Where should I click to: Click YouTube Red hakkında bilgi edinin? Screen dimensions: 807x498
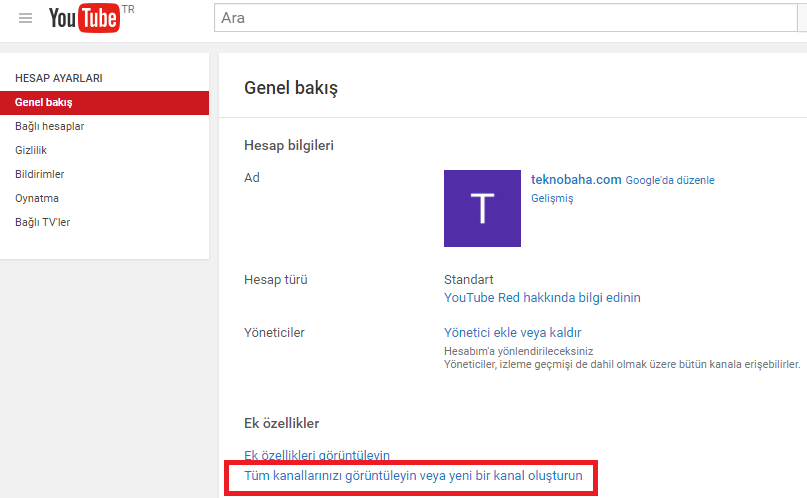pyautogui.click(x=542, y=297)
